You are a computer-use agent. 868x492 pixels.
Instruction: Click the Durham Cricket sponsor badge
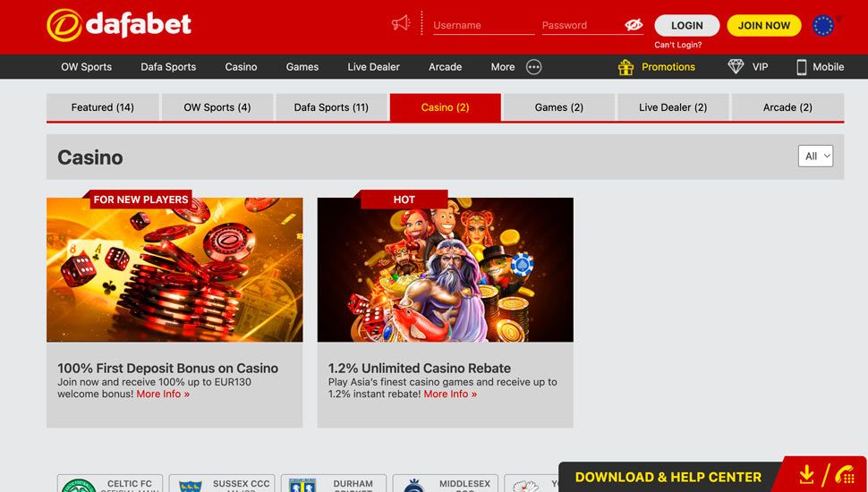click(333, 483)
